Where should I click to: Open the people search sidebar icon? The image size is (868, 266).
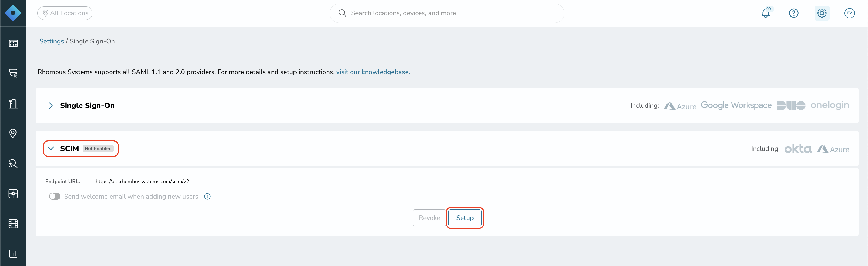tap(13, 164)
